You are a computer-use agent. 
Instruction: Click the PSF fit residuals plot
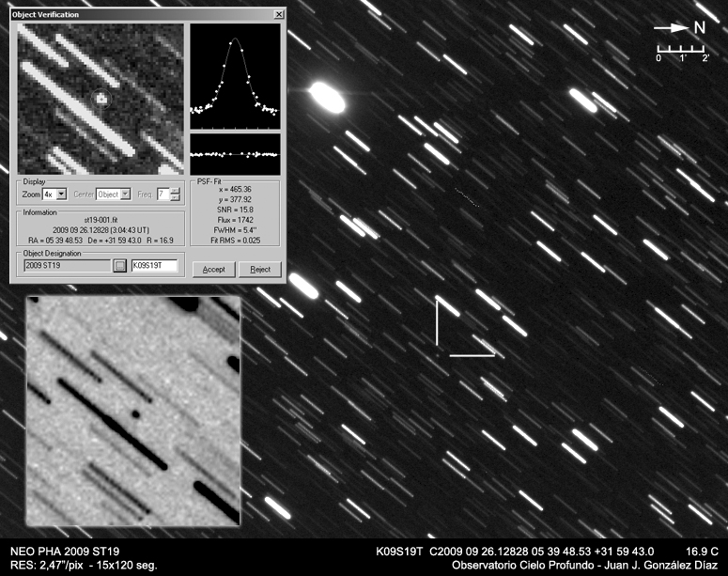(x=235, y=153)
